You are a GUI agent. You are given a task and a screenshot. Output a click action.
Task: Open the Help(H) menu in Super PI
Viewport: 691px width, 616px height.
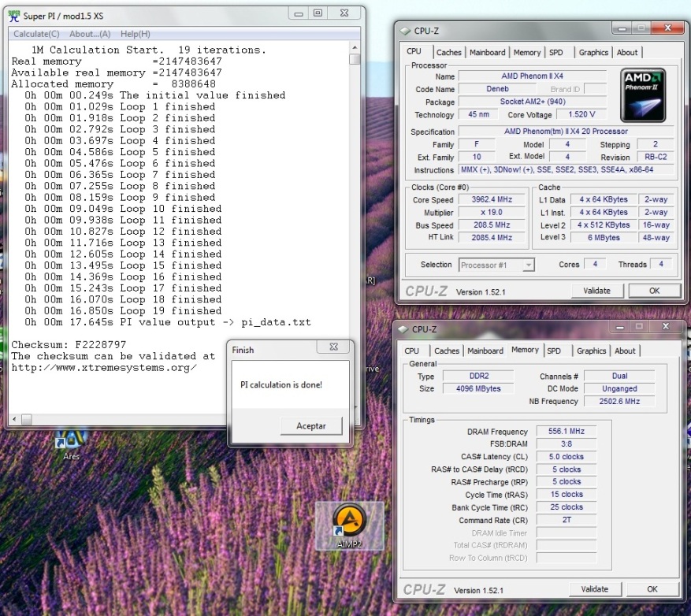(x=136, y=34)
